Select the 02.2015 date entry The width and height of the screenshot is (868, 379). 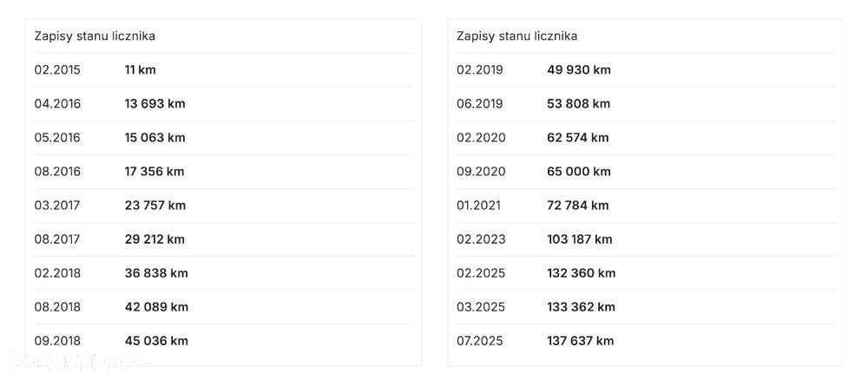57,70
